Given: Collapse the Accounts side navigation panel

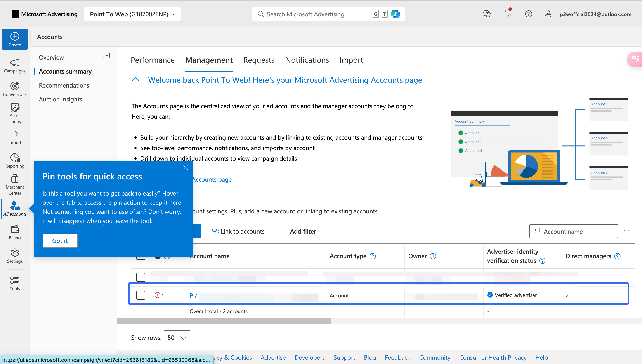Looking at the screenshot, I should tap(106, 55).
